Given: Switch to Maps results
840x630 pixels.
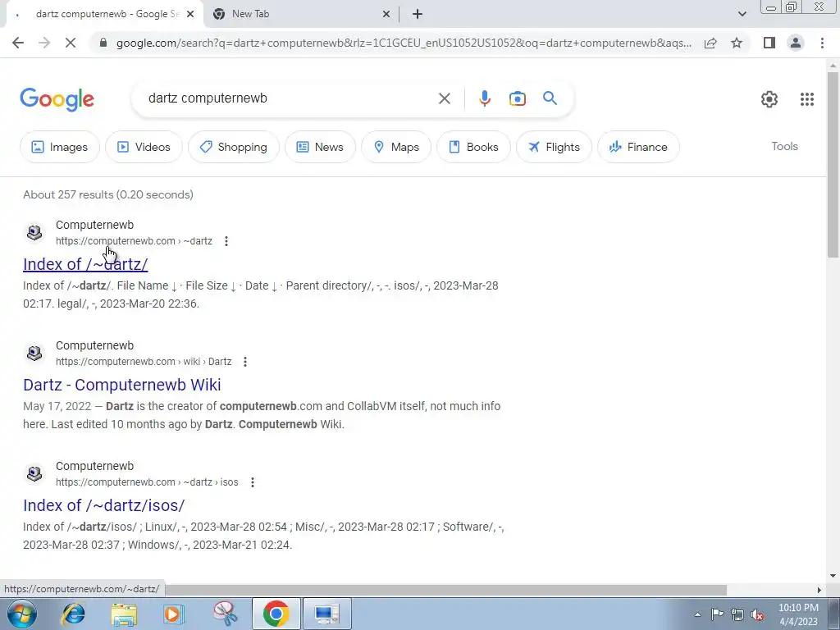Looking at the screenshot, I should 396,147.
